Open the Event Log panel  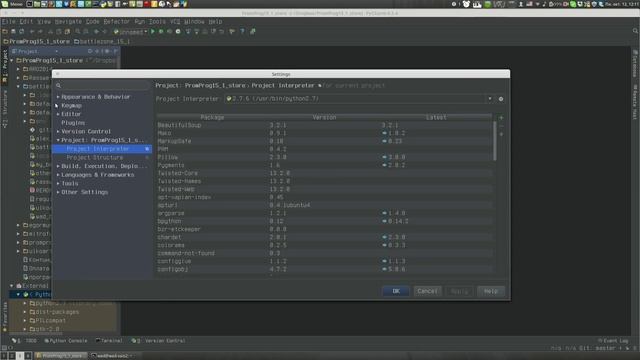click(x=613, y=341)
